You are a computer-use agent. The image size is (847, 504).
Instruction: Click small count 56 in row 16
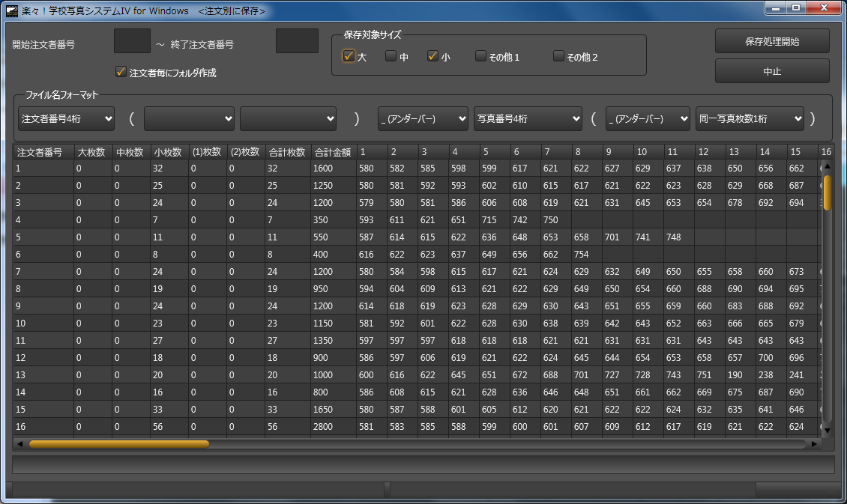click(169, 427)
